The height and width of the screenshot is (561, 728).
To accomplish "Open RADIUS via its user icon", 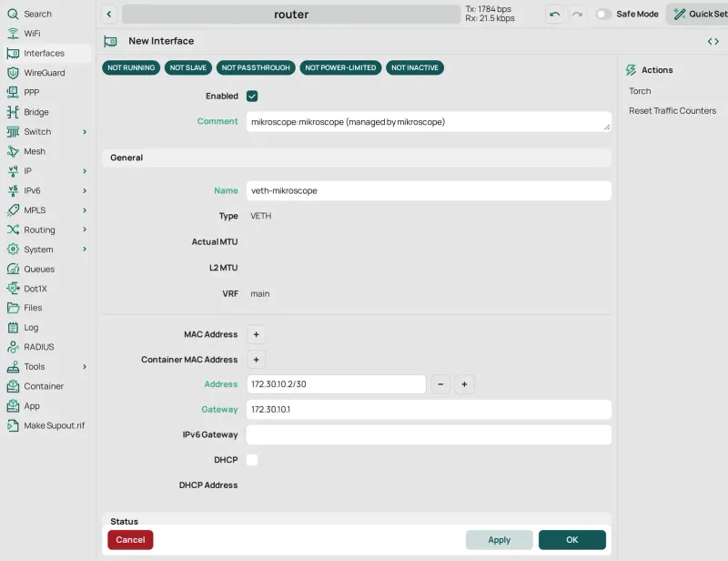I will [x=13, y=347].
